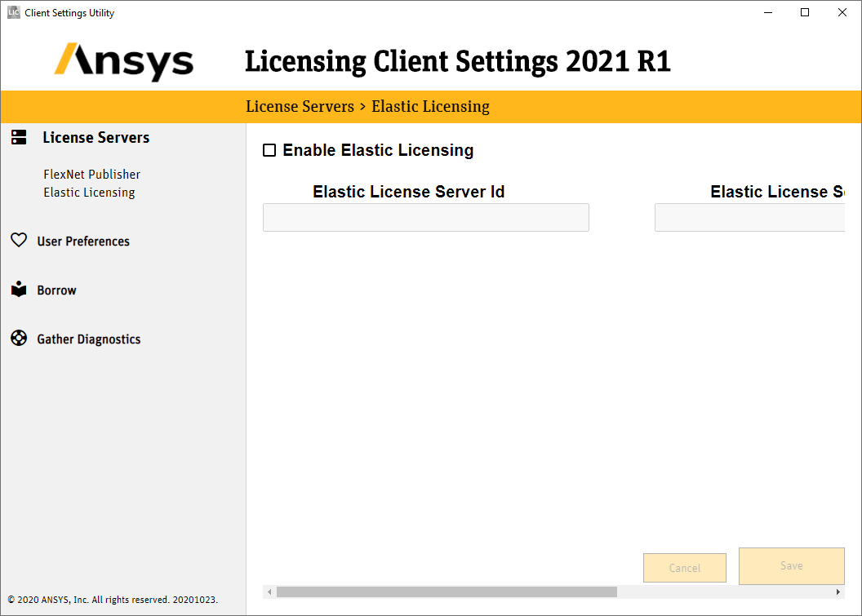This screenshot has width=862, height=616.
Task: Click the User Preferences heart icon
Action: point(19,240)
